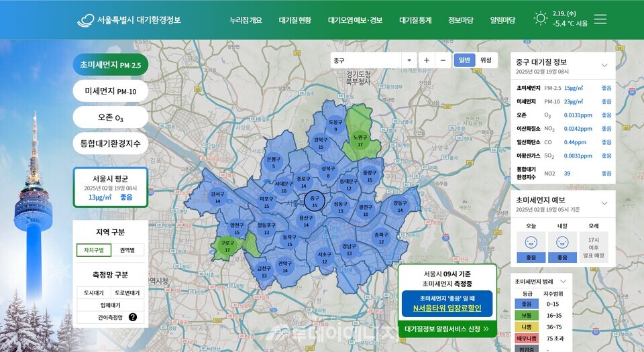Select 도봉구 marker on the map
Image resolution: width=644 pixels, height=352 pixels.
point(335,125)
